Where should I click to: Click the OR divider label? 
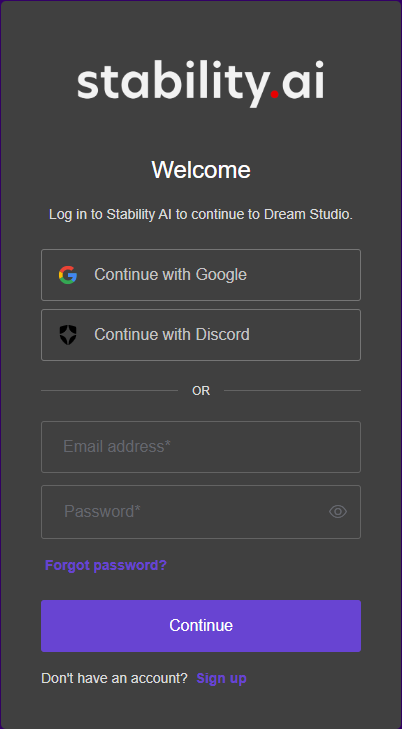pos(201,391)
